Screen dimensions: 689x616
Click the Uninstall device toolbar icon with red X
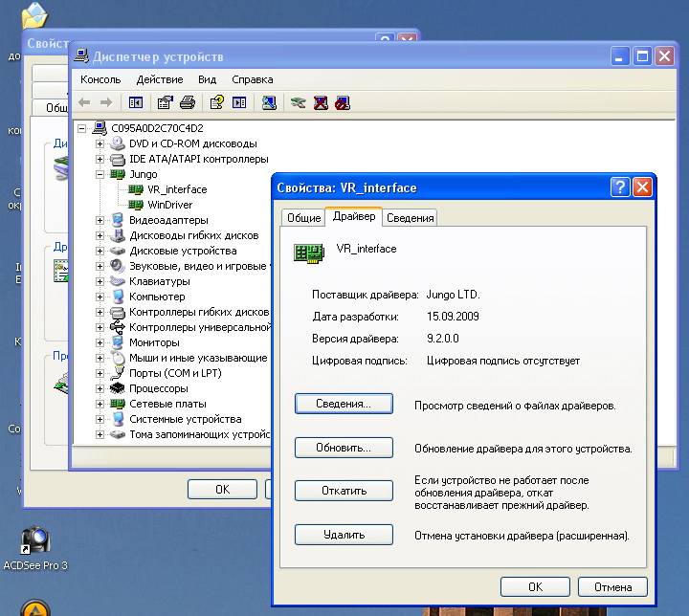click(321, 102)
